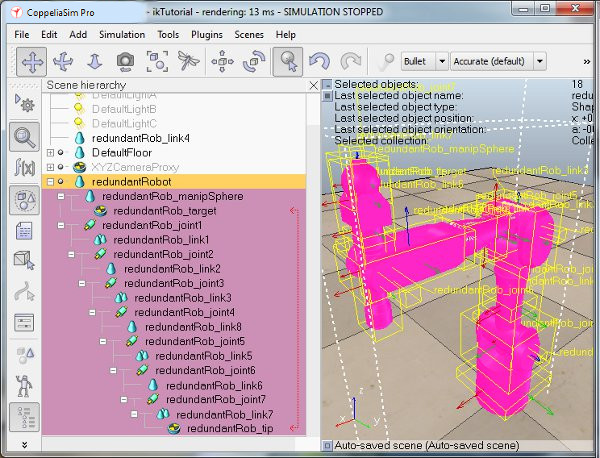
Task: Open simulation settings sidebar icon
Action: click(24, 103)
